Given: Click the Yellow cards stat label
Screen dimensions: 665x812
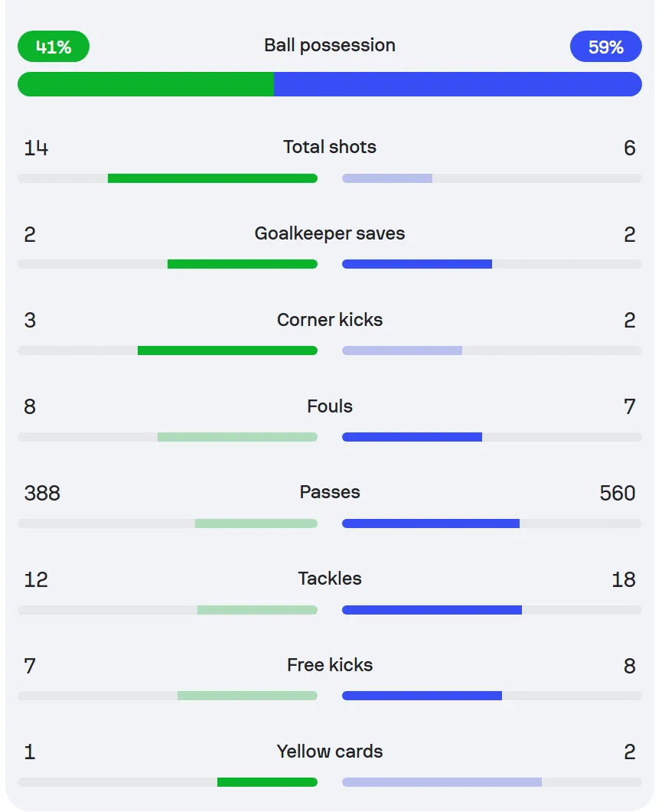Looking at the screenshot, I should pyautogui.click(x=330, y=752).
